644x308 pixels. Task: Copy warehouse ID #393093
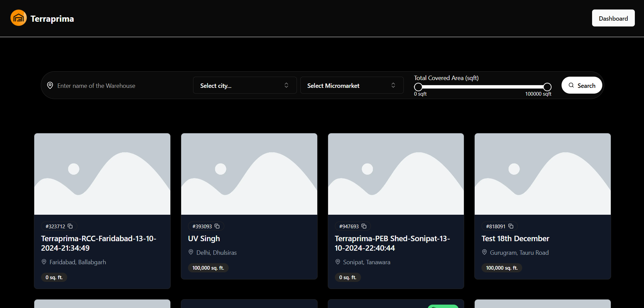point(217,226)
